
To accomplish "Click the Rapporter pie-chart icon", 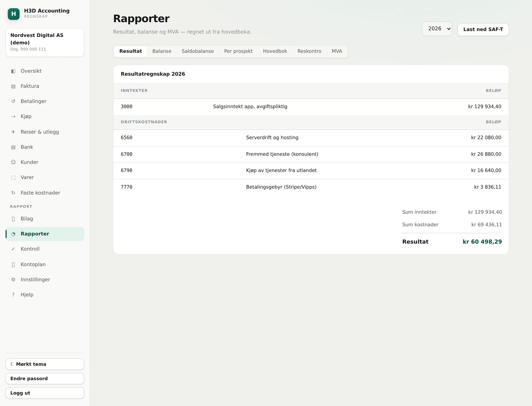I will (x=13, y=234).
